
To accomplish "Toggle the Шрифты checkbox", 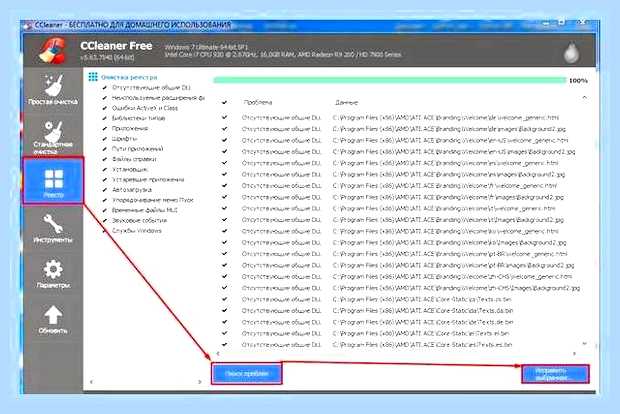I will (105, 139).
